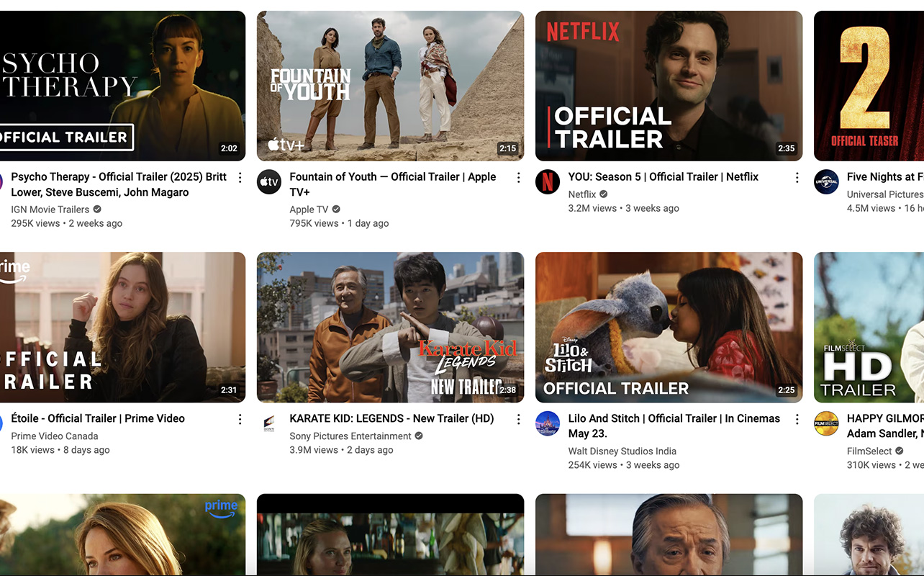Click the Universal Pictures channel avatar
The height and width of the screenshot is (576, 924).
click(x=826, y=181)
